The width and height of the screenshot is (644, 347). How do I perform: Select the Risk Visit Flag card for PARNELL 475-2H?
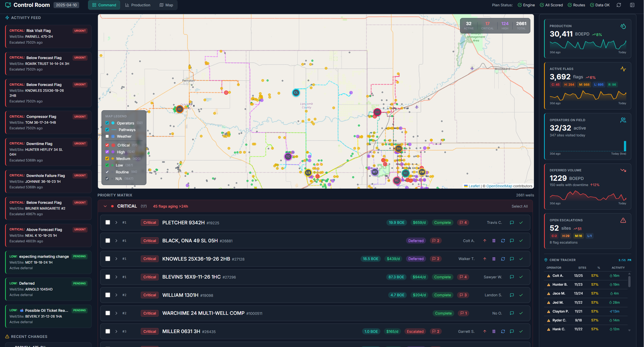(48, 36)
